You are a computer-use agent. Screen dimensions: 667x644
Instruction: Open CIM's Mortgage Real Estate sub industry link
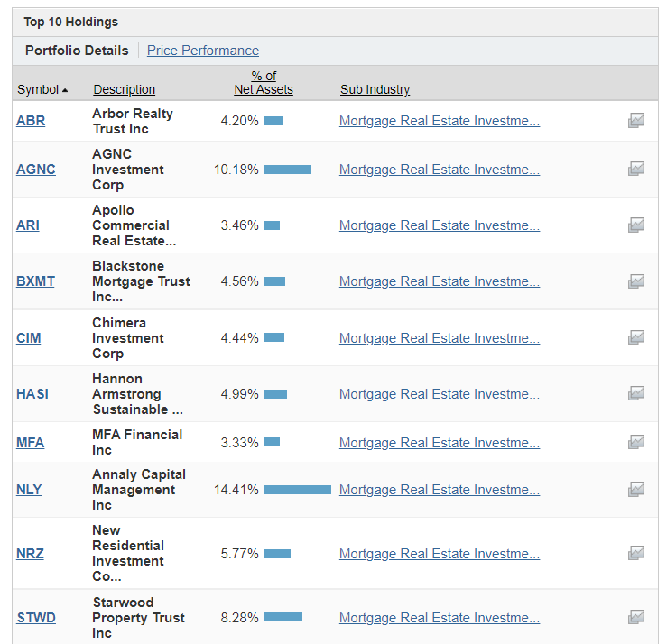440,338
